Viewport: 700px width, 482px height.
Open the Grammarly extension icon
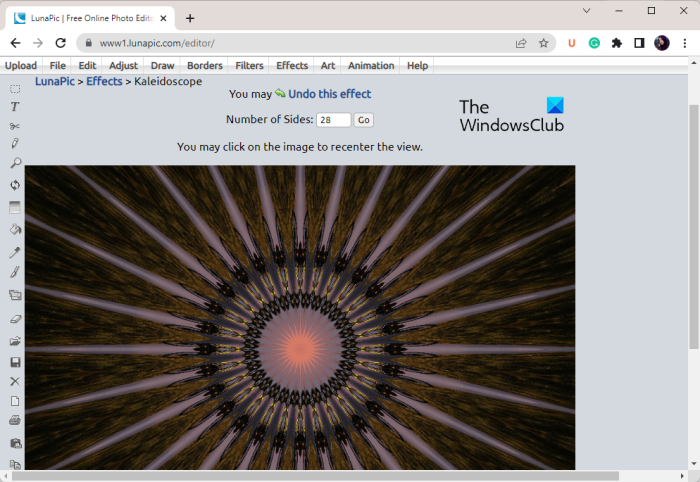pyautogui.click(x=594, y=43)
